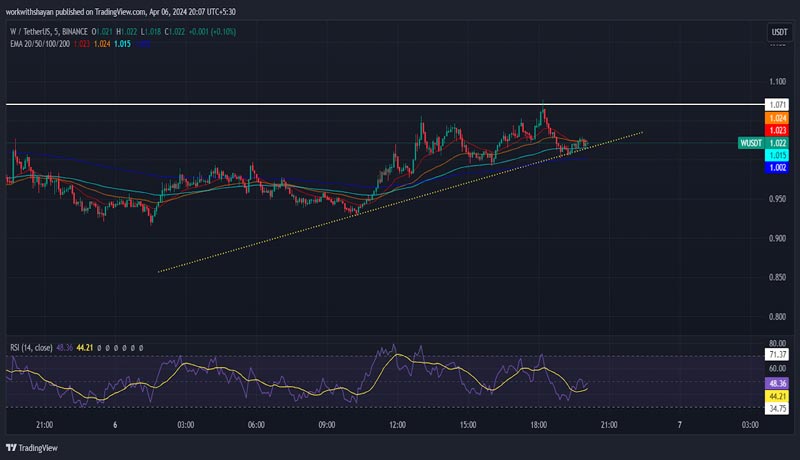The width and height of the screenshot is (800, 460).
Task: Click the 0.900 price axis label
Action: [x=778, y=238]
